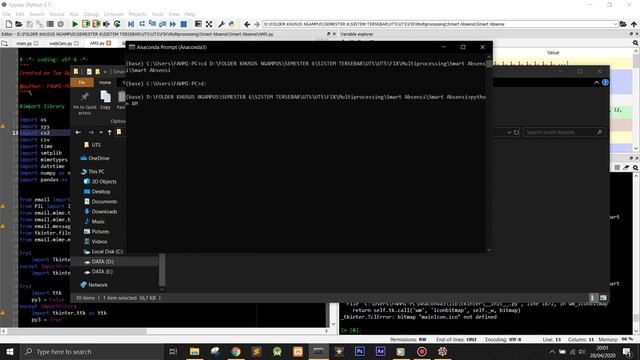This screenshot has height=360, width=640.
Task: Click Run selection or current line icon
Action: 107,24
